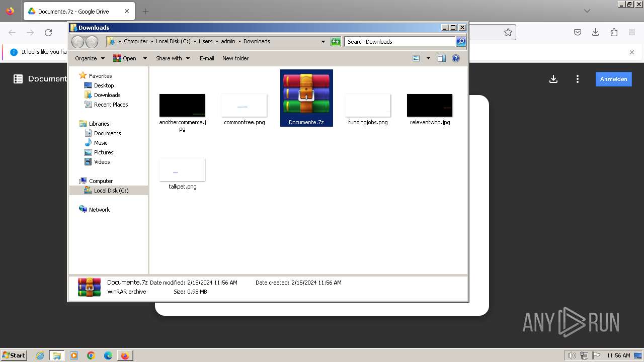The image size is (644, 362).
Task: Open the list all tabs dropdown
Action: (x=587, y=11)
